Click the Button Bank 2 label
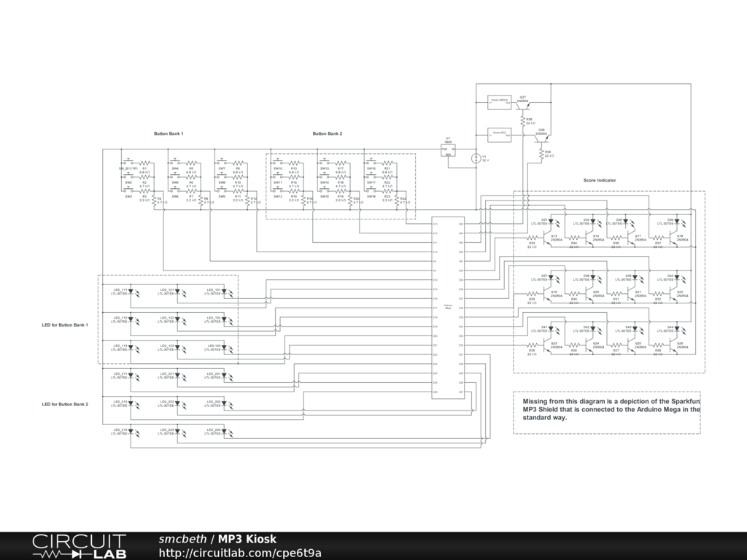 tap(328, 133)
